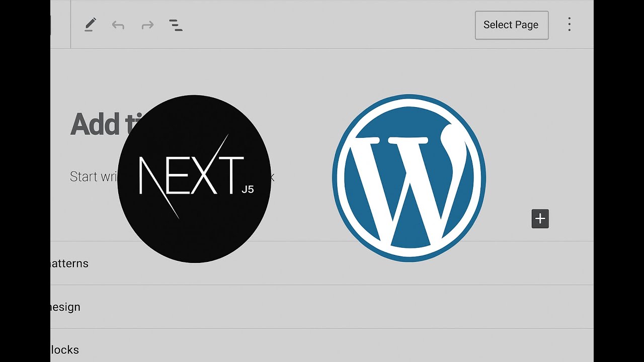Click the Select Page button
The width and height of the screenshot is (644, 362).
coord(512,25)
